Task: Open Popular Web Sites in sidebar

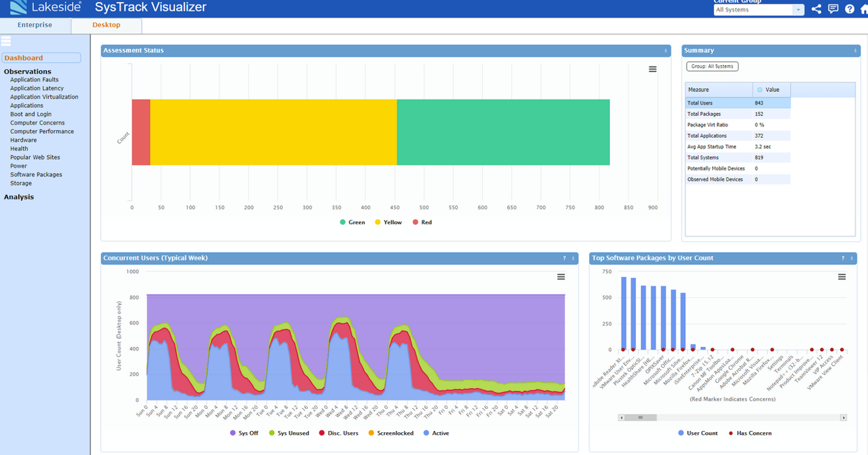Action: coord(35,157)
